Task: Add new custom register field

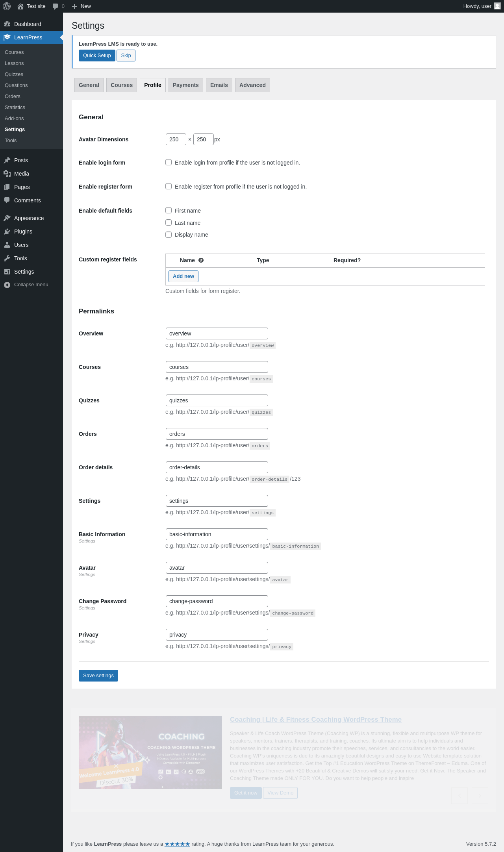Action: point(183,276)
